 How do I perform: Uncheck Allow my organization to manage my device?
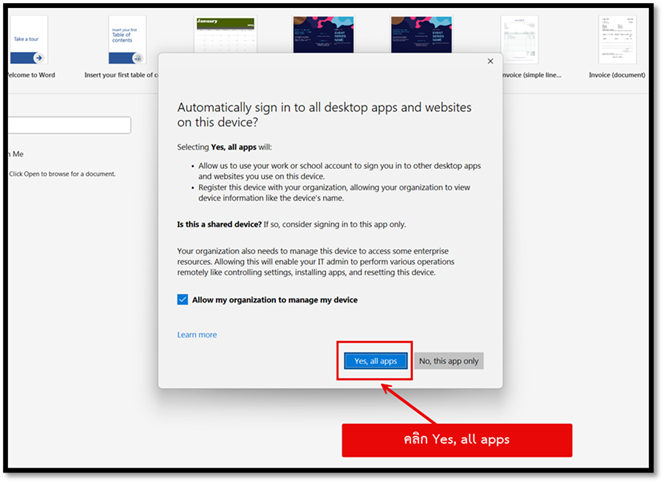tap(182, 299)
